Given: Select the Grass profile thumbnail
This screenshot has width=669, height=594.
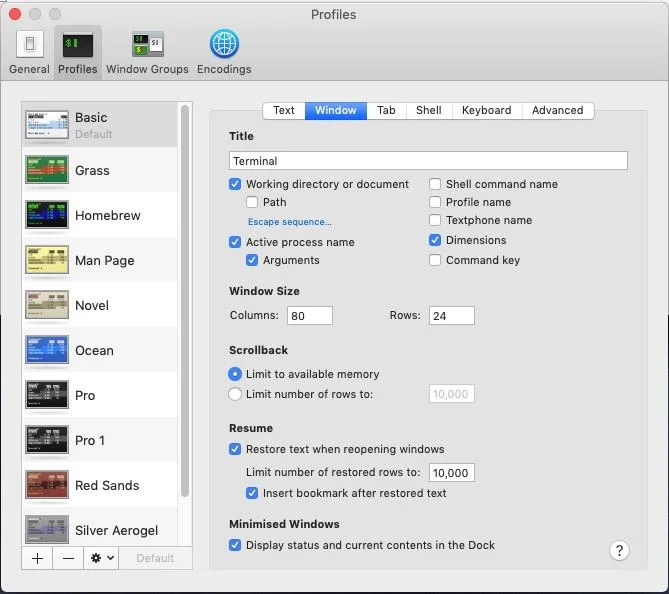Looking at the screenshot, I should 47,170.
